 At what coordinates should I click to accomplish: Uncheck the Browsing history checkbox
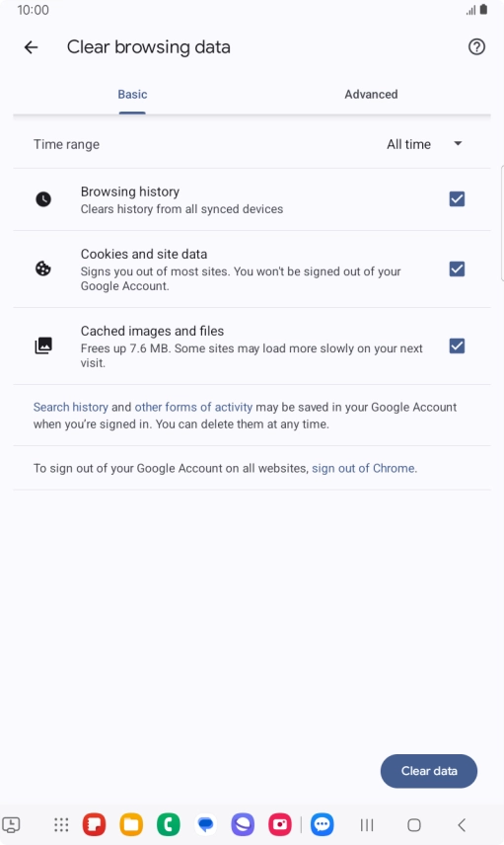point(458,198)
